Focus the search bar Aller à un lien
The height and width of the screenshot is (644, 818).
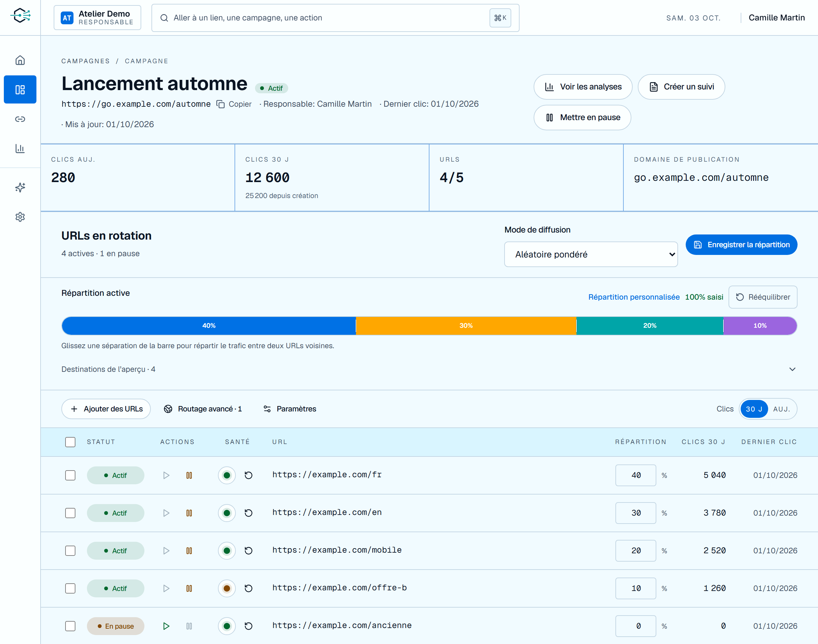click(x=335, y=18)
